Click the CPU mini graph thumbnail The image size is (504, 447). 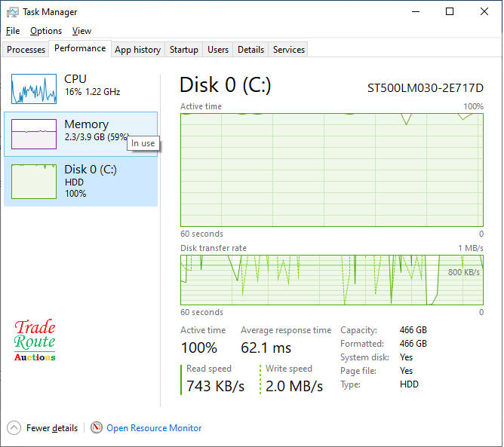click(34, 89)
